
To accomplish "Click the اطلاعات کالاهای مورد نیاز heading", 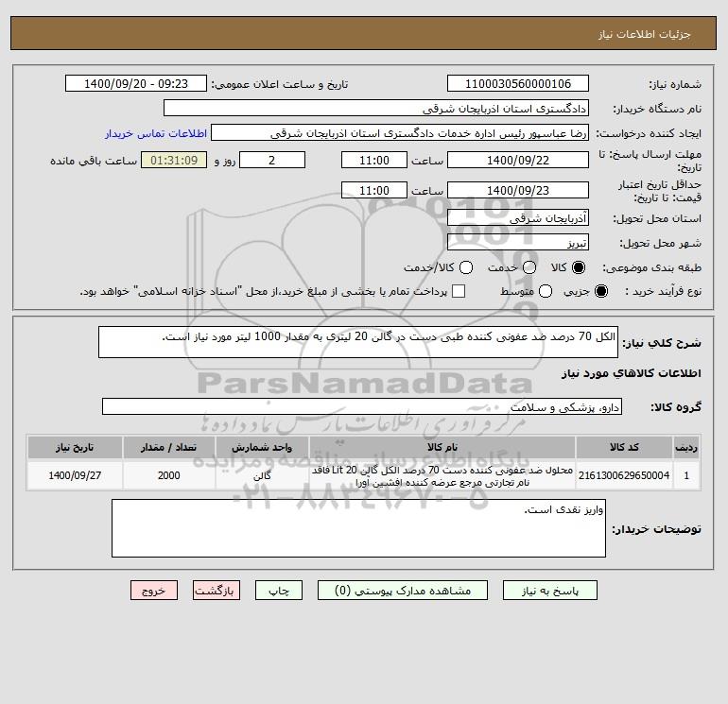I will (x=631, y=373).
